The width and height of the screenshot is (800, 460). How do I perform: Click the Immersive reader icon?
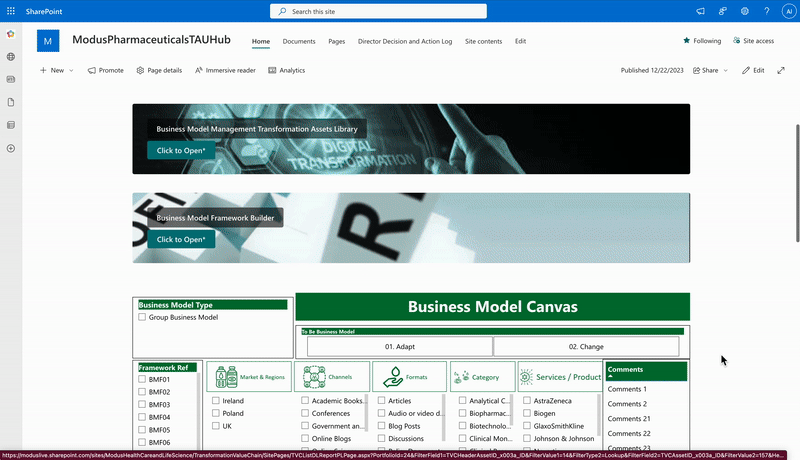[x=198, y=70]
